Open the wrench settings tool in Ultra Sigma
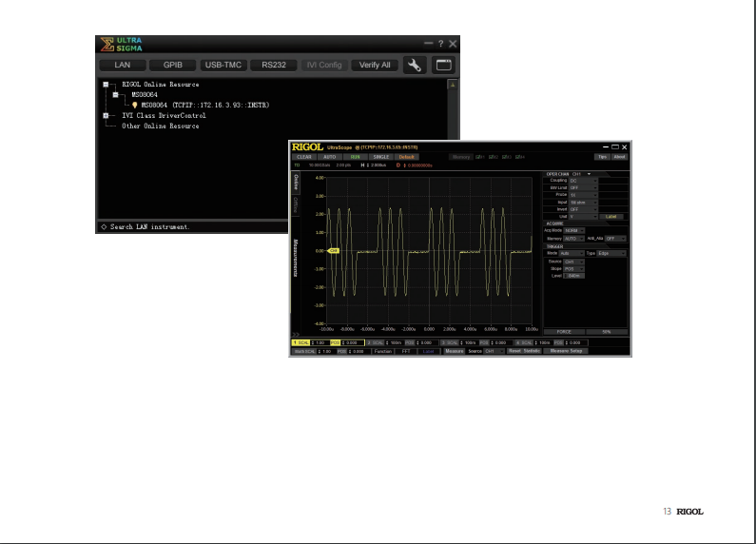Image resolution: width=756 pixels, height=544 pixels. (415, 65)
